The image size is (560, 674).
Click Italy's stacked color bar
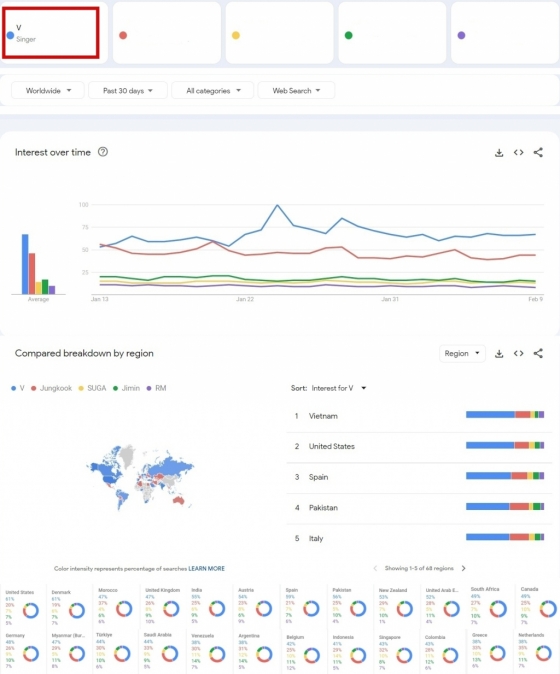[x=505, y=537]
